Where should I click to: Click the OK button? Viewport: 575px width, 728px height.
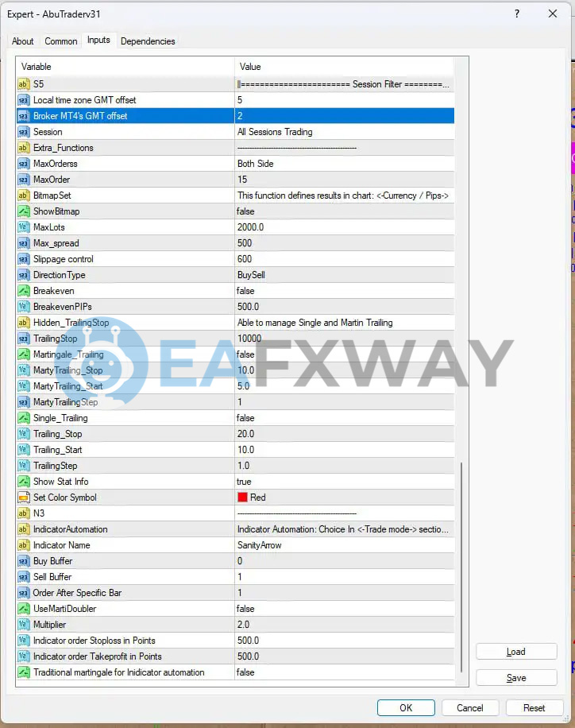[x=406, y=707]
